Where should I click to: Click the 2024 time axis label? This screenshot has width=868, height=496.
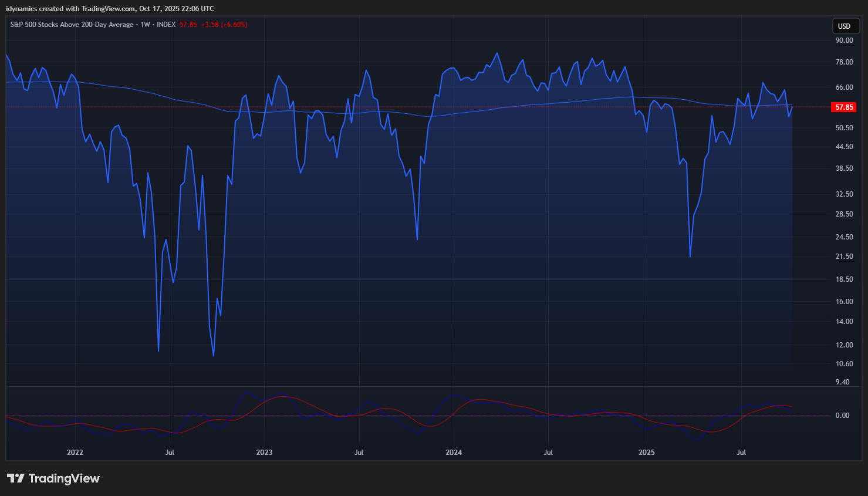click(454, 453)
